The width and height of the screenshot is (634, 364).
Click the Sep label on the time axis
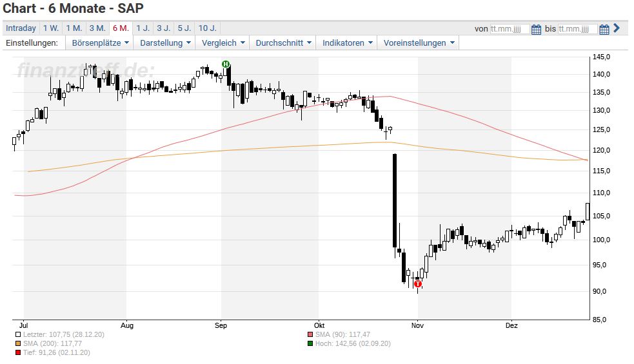pyautogui.click(x=221, y=325)
